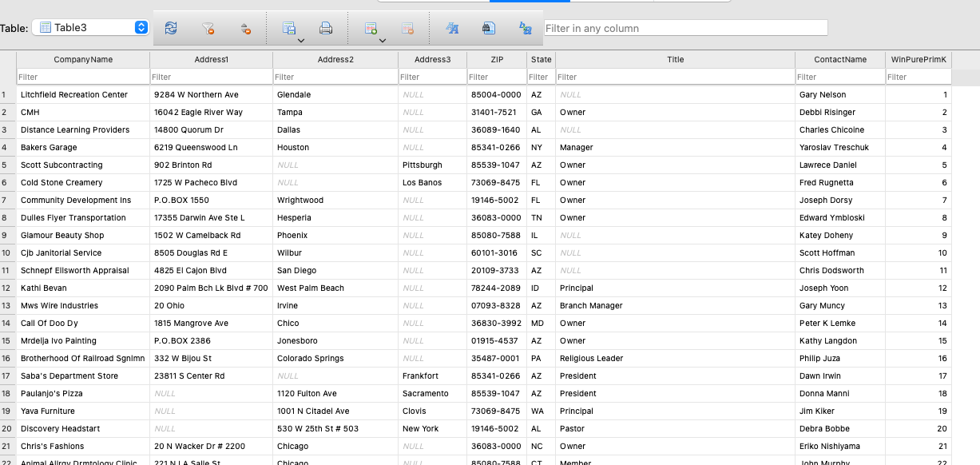Select ZIP cell 31401-7521
Viewport: 980px width, 465px height.
[497, 112]
